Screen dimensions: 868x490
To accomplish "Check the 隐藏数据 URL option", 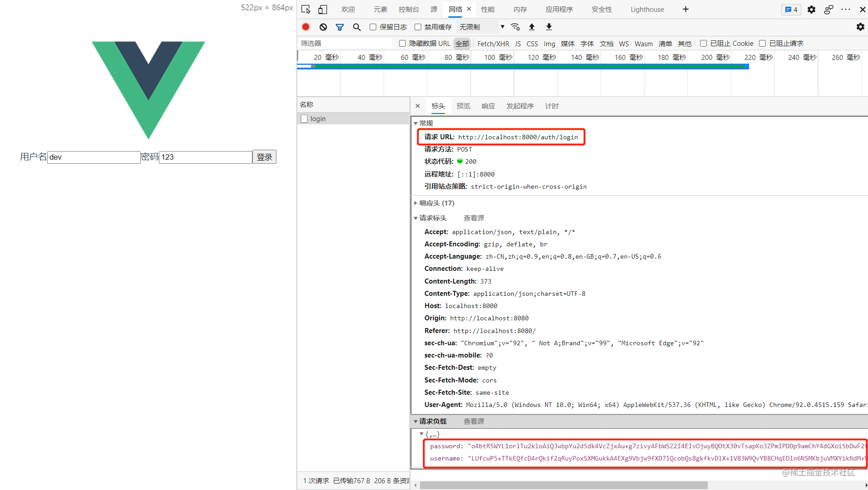I will 402,44.
